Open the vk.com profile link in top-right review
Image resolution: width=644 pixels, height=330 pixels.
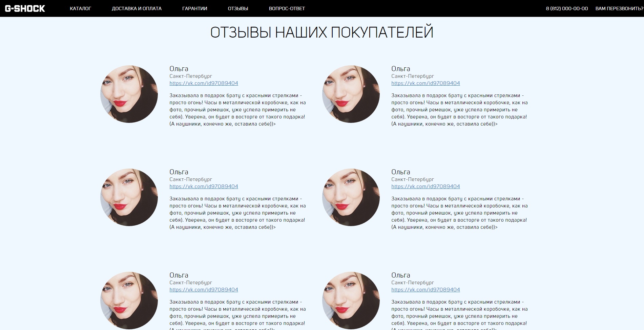click(x=425, y=83)
